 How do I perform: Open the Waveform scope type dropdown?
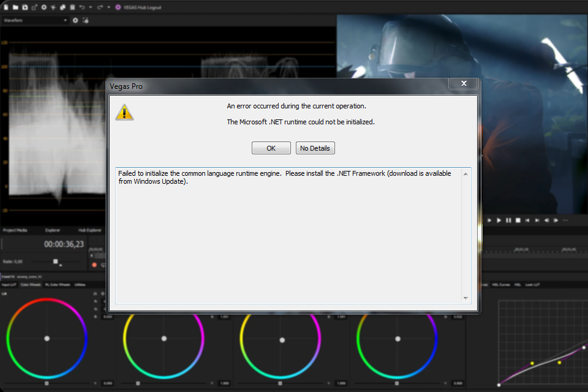(35, 20)
